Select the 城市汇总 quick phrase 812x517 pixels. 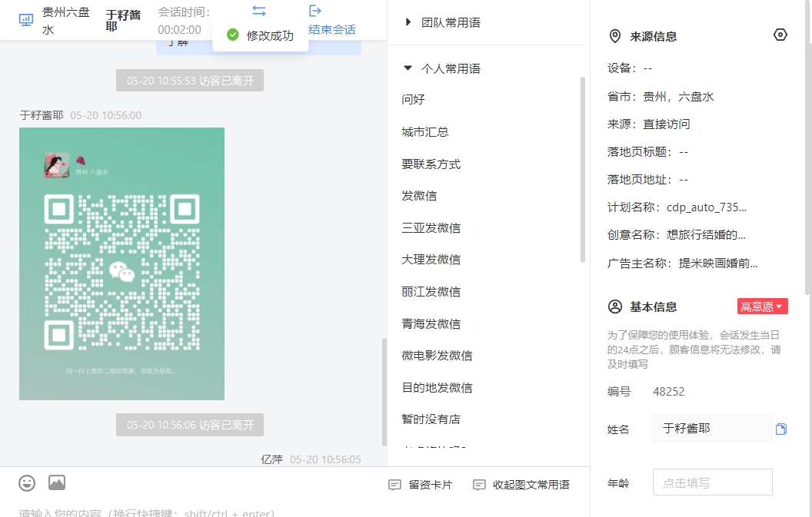pyautogui.click(x=425, y=132)
